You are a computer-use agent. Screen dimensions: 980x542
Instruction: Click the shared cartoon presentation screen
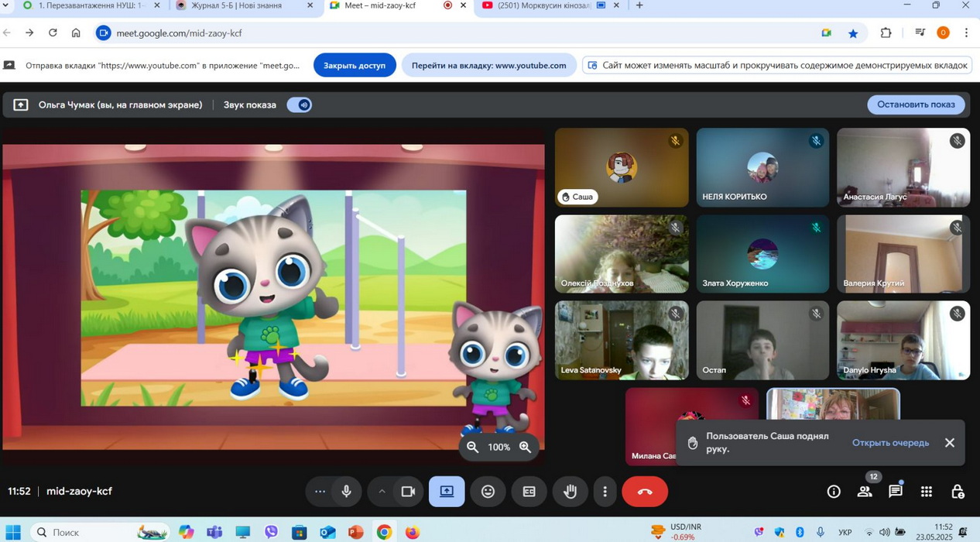(x=273, y=297)
